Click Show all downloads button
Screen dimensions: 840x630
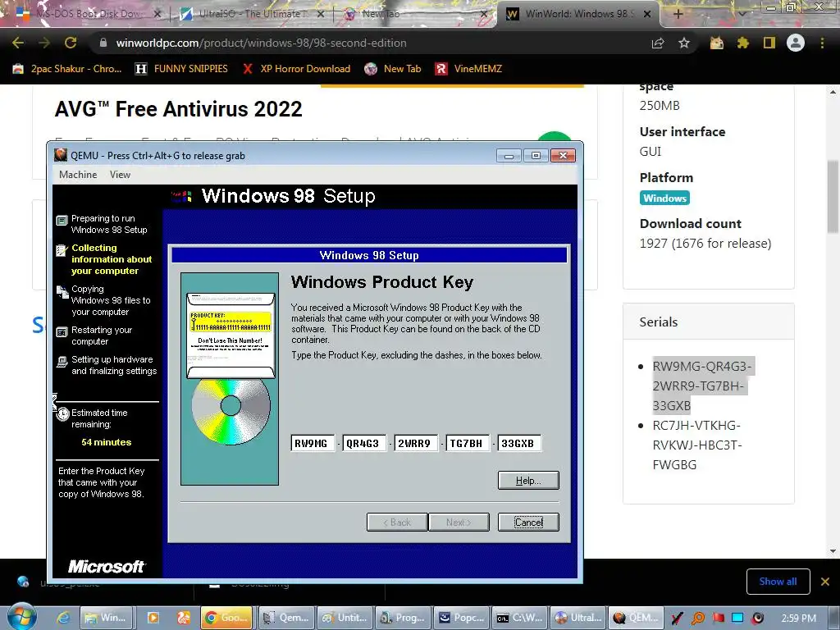pos(778,582)
